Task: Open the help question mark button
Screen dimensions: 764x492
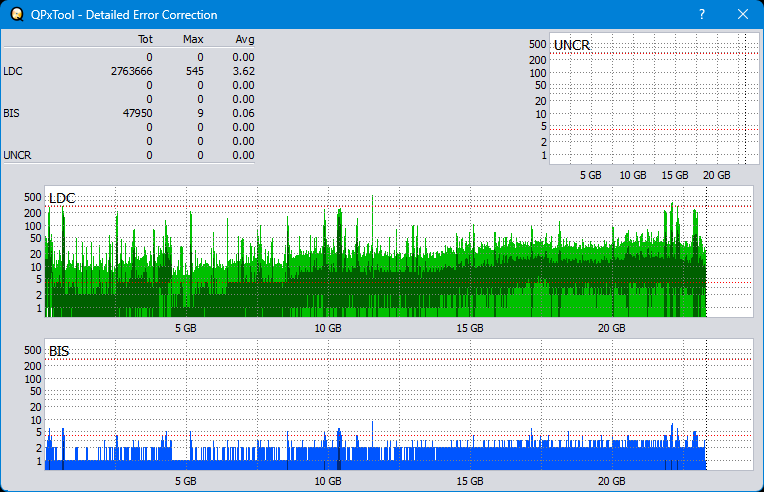Action: pos(702,14)
